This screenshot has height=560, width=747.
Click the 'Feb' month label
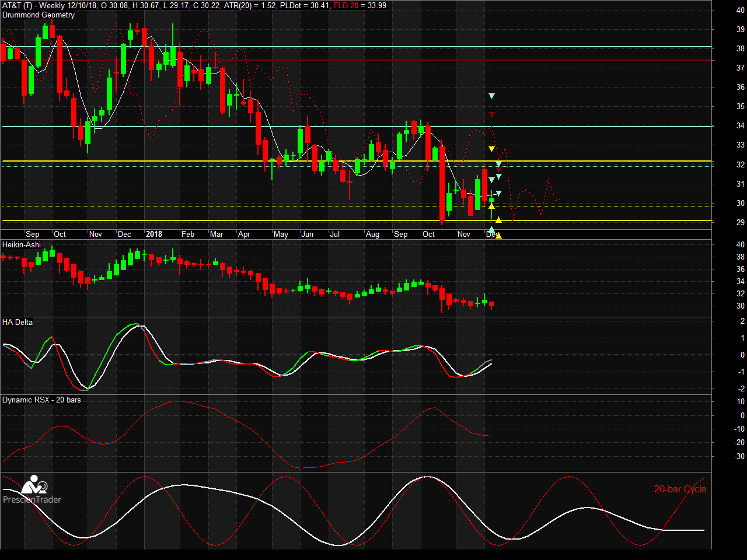coord(188,234)
